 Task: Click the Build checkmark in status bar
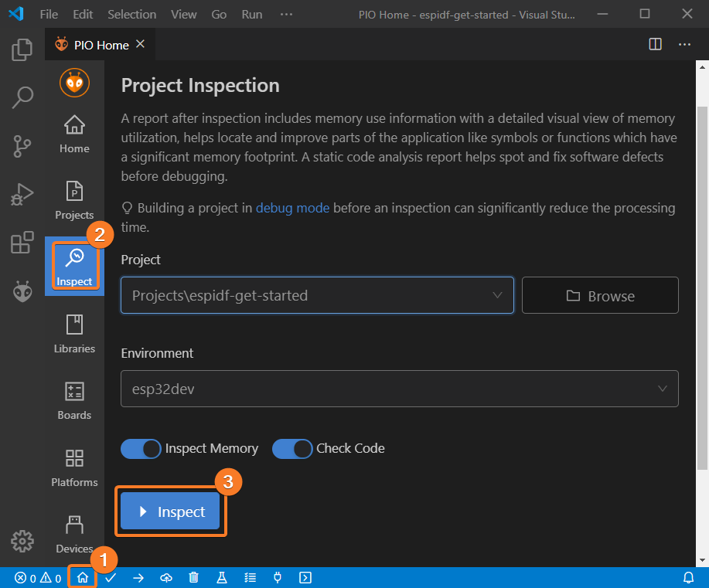pos(111,578)
